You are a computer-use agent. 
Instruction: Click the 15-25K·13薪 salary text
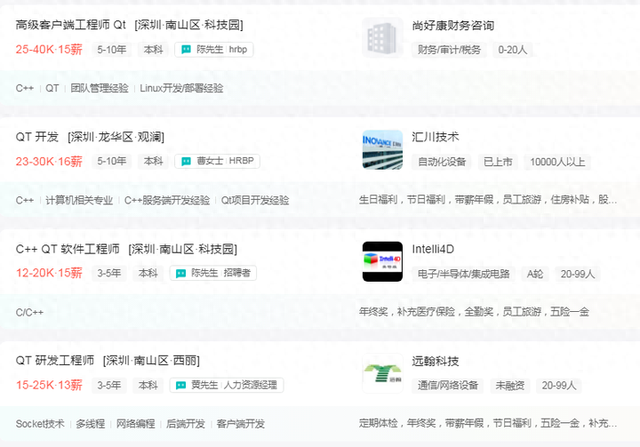point(49,385)
